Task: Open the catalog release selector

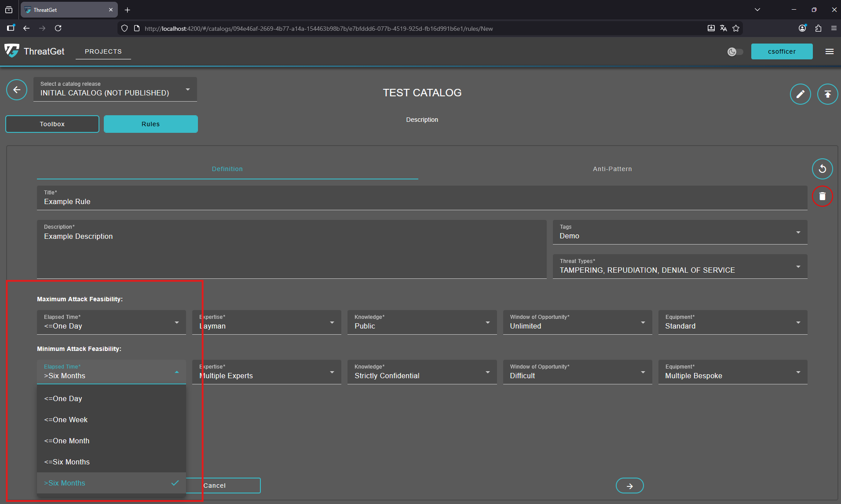Action: coord(115,89)
